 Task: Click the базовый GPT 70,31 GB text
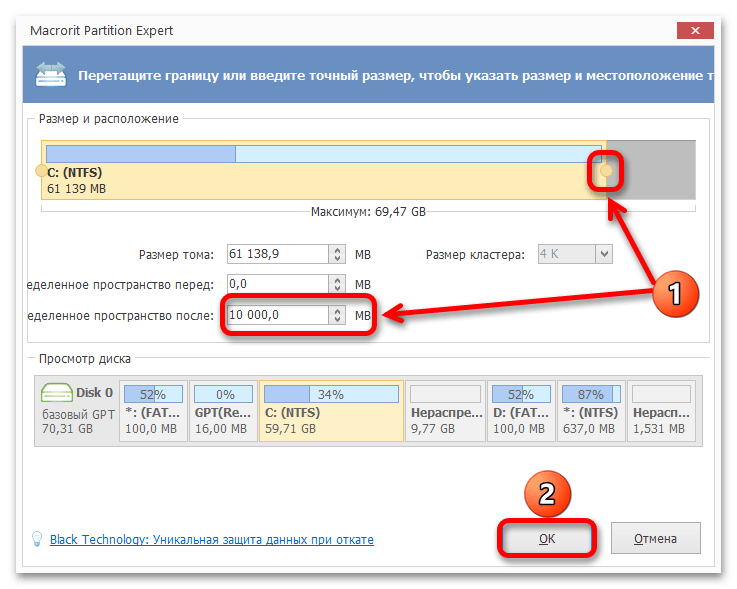(78, 422)
